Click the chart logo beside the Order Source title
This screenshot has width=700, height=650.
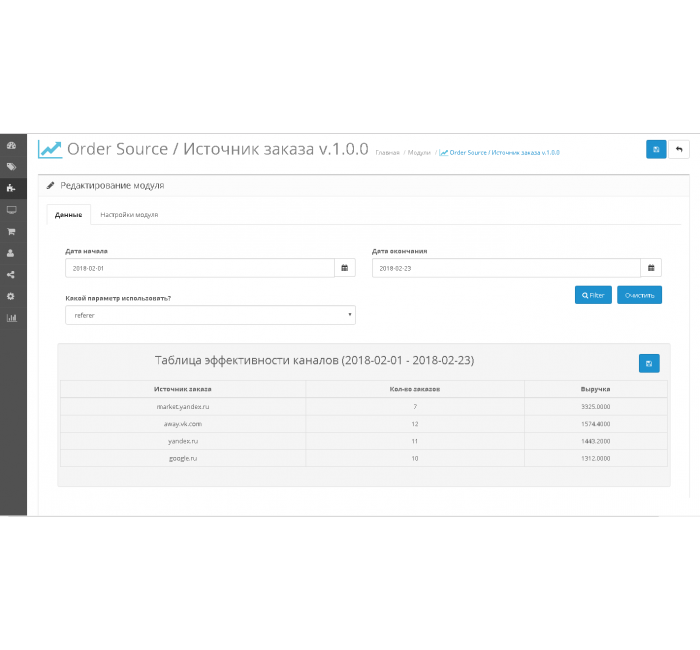[50, 149]
